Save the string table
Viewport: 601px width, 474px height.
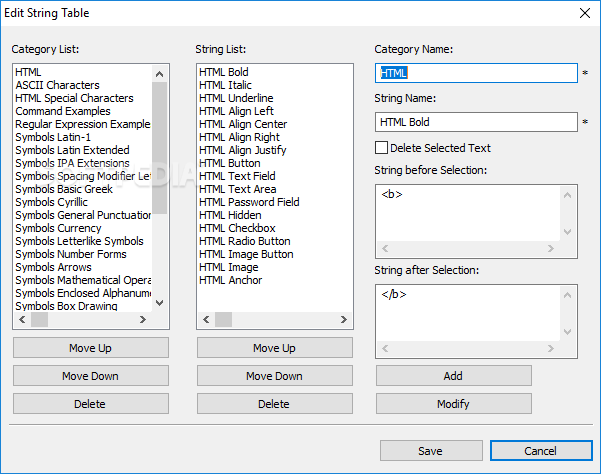tap(430, 451)
